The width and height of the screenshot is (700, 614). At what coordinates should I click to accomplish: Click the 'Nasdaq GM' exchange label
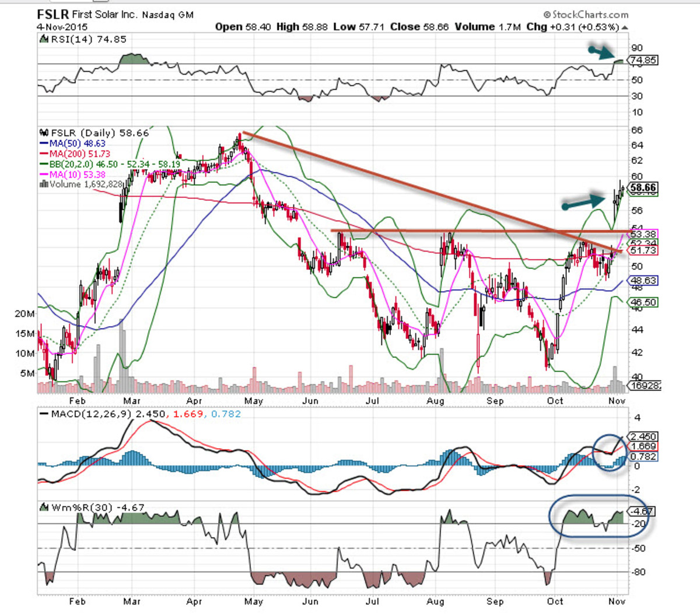tap(168, 15)
